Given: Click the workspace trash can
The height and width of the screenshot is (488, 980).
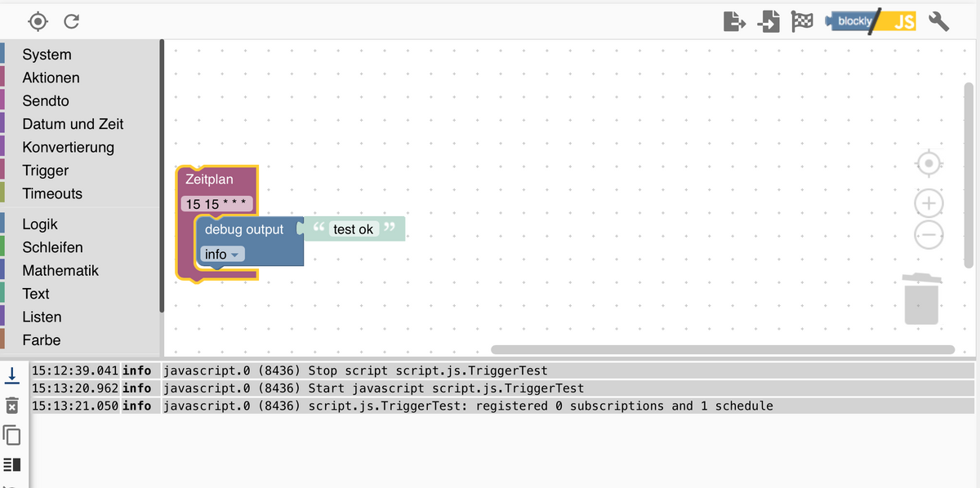Looking at the screenshot, I should click(x=921, y=298).
